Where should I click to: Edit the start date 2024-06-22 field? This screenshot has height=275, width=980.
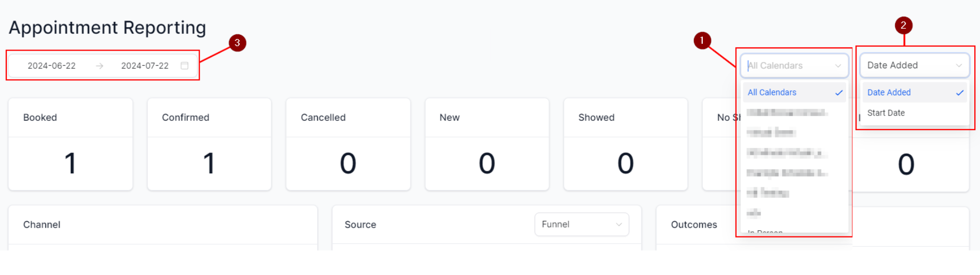tap(52, 66)
